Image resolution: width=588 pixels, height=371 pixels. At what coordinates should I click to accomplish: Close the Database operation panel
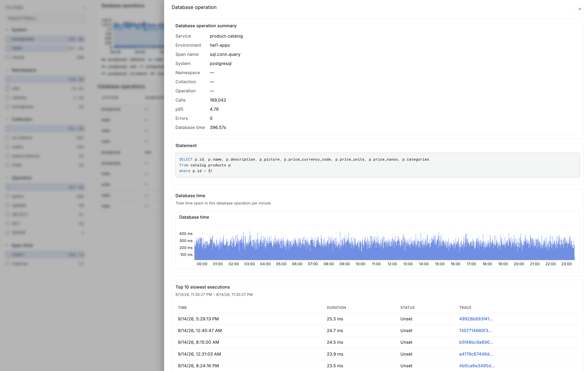(579, 9)
